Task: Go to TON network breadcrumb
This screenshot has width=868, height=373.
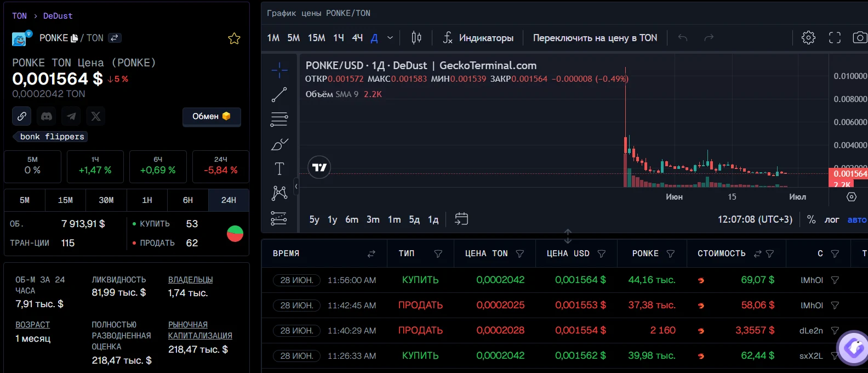Action: (x=19, y=16)
